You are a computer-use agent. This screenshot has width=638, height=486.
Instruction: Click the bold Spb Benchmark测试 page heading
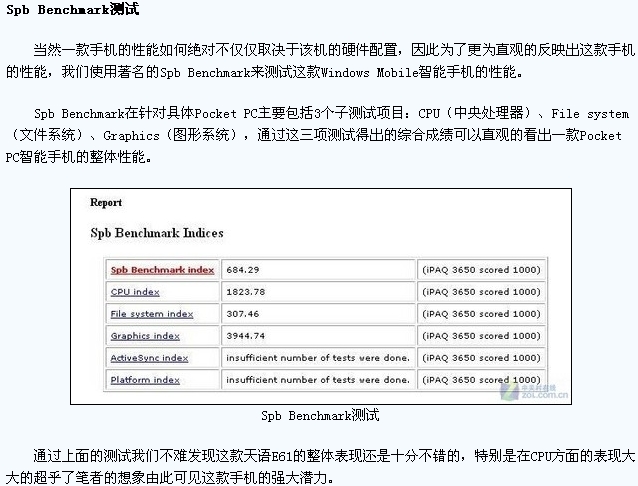point(72,9)
